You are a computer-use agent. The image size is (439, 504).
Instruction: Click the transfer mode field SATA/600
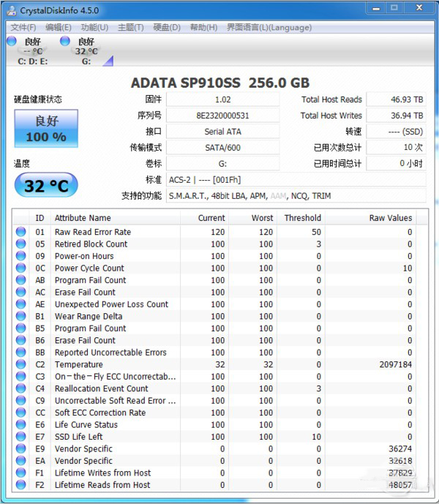222,148
